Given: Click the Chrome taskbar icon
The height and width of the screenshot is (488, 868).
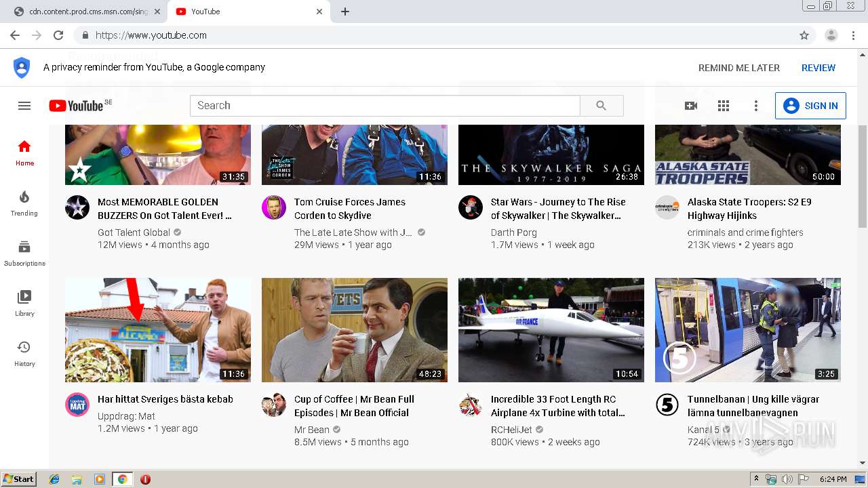Looking at the screenshot, I should [x=122, y=479].
